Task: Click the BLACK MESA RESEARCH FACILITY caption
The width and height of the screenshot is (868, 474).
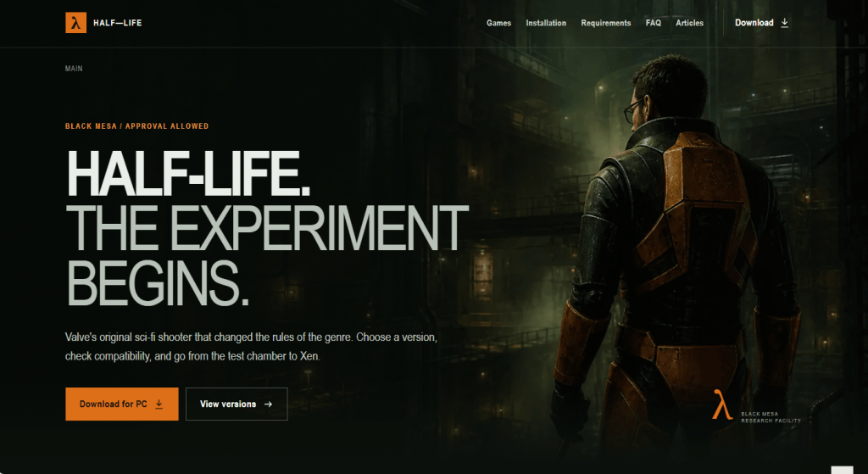Action: click(771, 417)
